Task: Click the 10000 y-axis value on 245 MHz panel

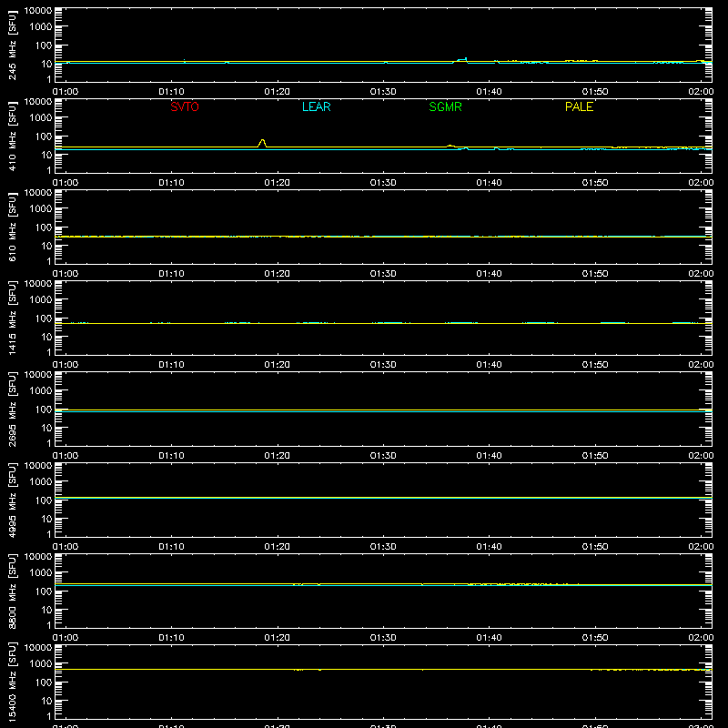Action: [x=38, y=11]
